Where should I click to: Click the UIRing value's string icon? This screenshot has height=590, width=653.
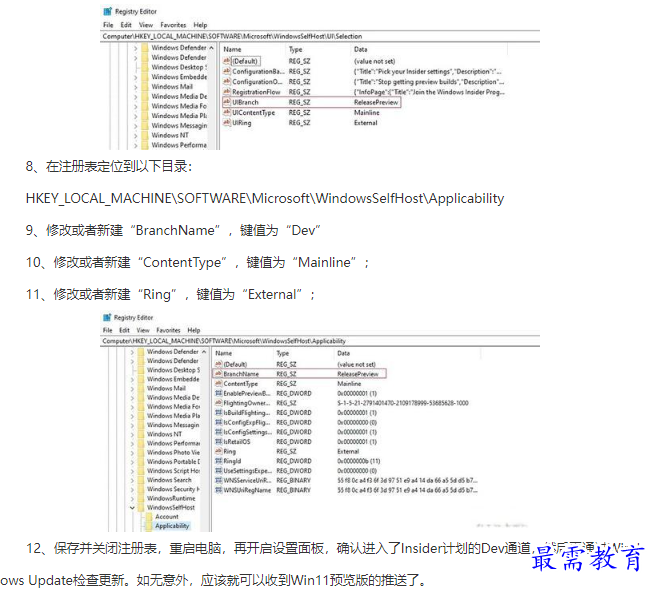(227, 122)
